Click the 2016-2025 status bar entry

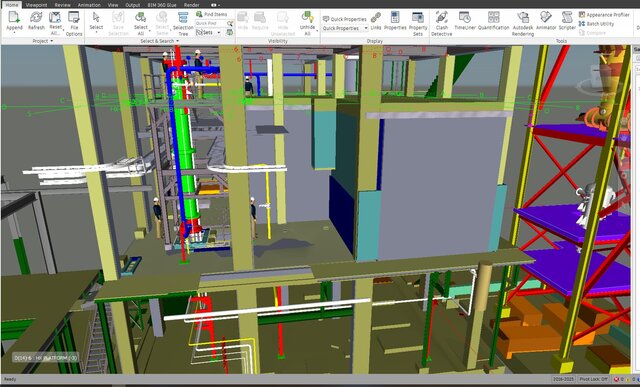click(563, 379)
